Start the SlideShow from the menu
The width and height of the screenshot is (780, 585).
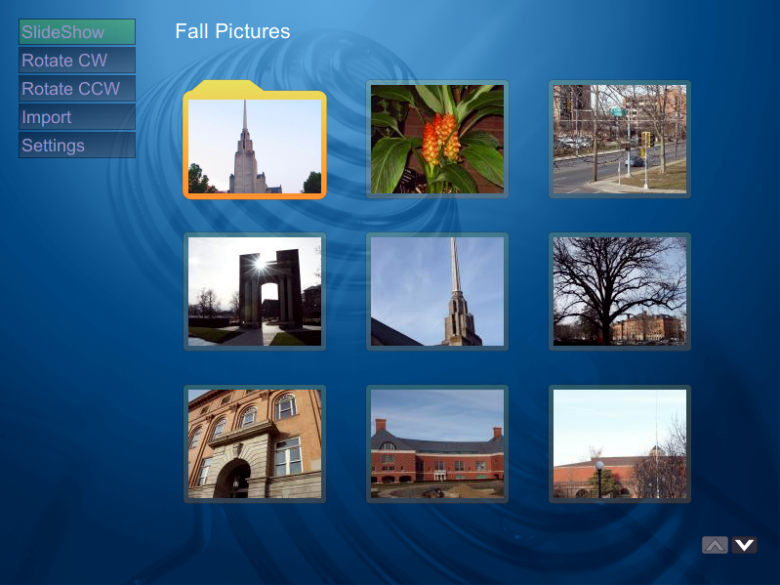[x=77, y=32]
